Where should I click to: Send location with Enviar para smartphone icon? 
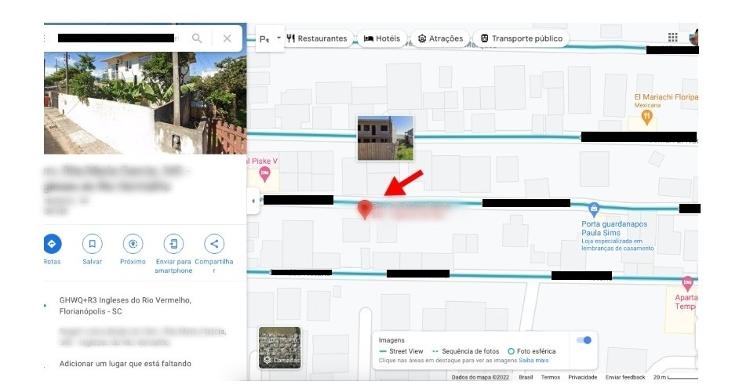point(173,244)
